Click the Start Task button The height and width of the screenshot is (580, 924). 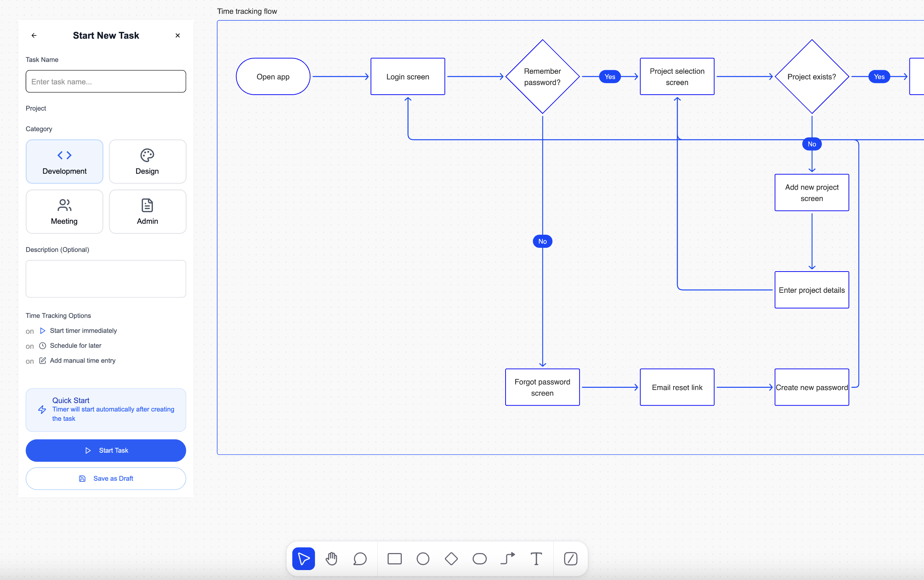click(106, 450)
